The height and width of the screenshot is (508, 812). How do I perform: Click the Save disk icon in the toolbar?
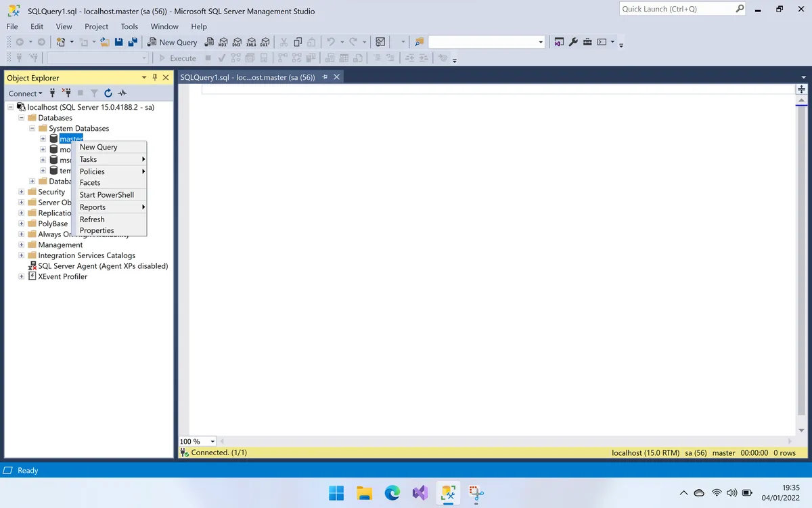(x=119, y=42)
